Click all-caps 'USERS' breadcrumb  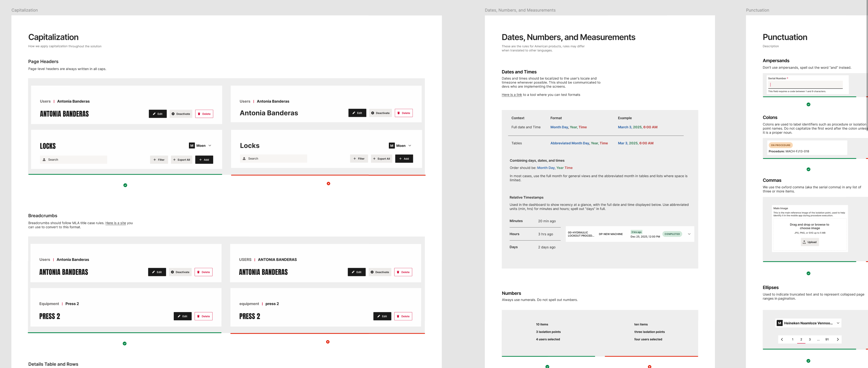[x=245, y=260]
